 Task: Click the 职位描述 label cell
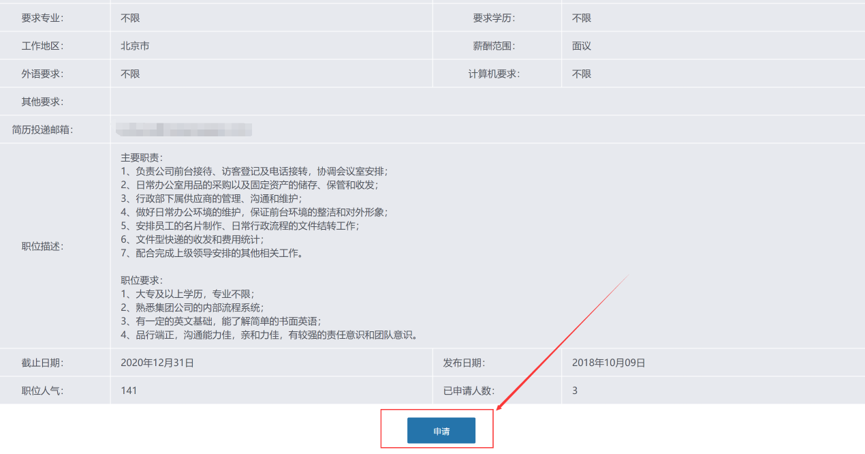coord(42,246)
